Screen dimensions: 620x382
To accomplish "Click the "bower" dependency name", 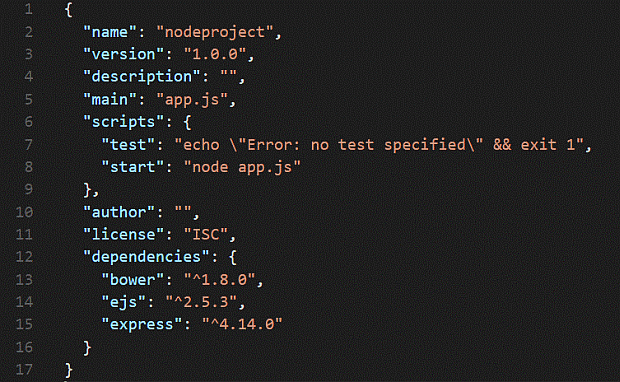I will (132, 280).
